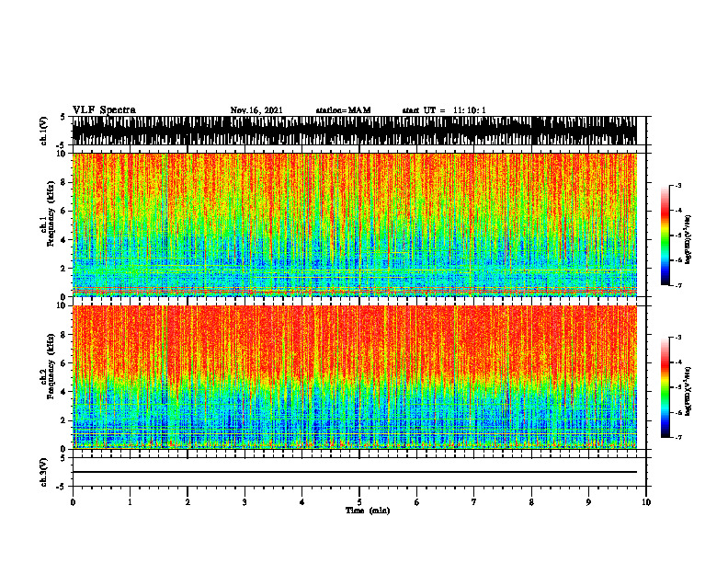Click the x-axis tick label "4"
The height and width of the screenshot is (563, 728).
pos(302,502)
